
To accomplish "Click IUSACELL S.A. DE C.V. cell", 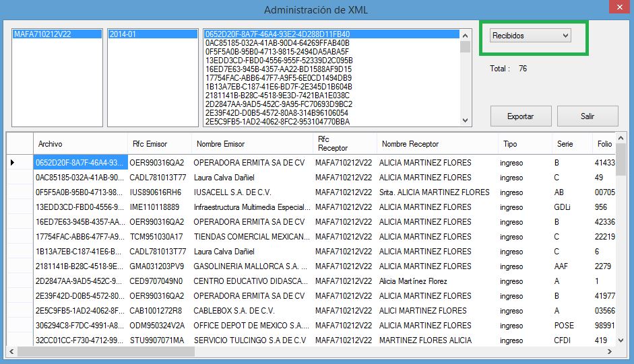I will point(252,192).
